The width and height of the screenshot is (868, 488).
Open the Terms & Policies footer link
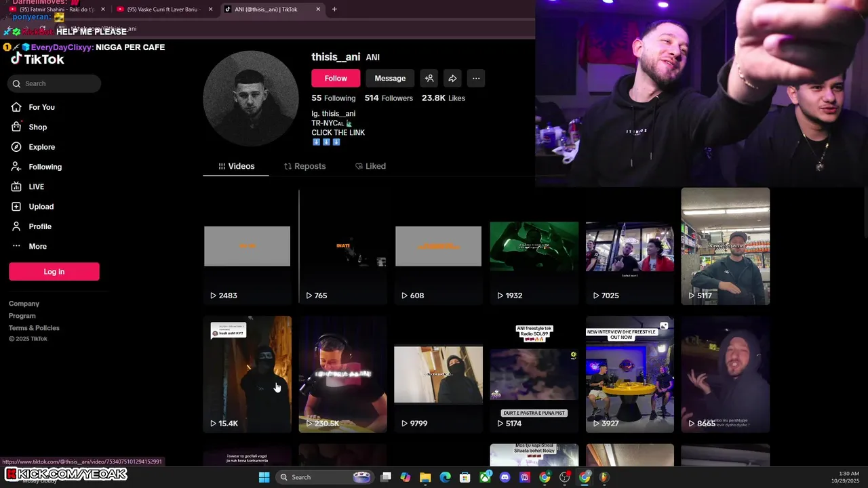[34, 328]
